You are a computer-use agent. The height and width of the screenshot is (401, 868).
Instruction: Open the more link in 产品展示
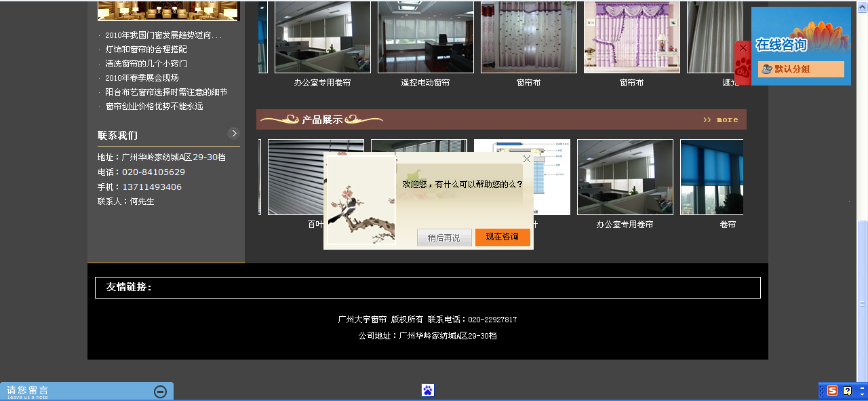click(x=721, y=120)
